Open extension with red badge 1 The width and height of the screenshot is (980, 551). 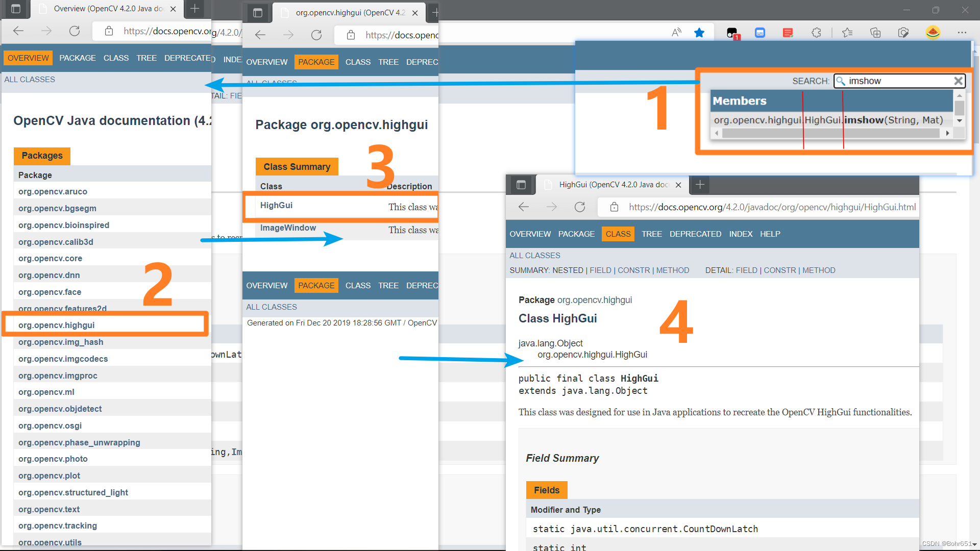click(732, 33)
